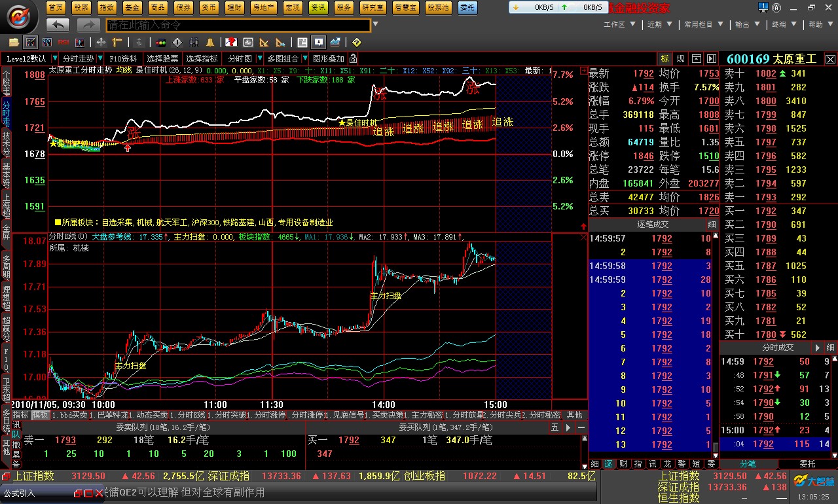Image resolution: width=838 pixels, height=504 pixels.
Task: Click the yellow diamond help question icon
Action: [x=355, y=43]
